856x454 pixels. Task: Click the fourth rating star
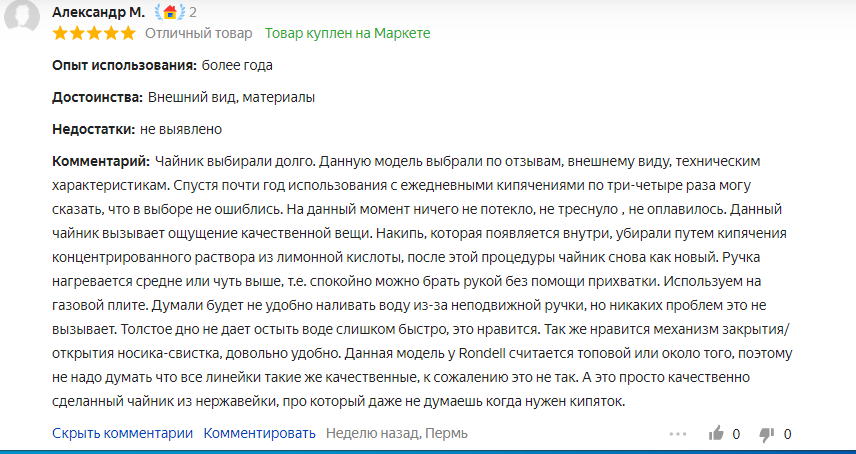coord(111,33)
